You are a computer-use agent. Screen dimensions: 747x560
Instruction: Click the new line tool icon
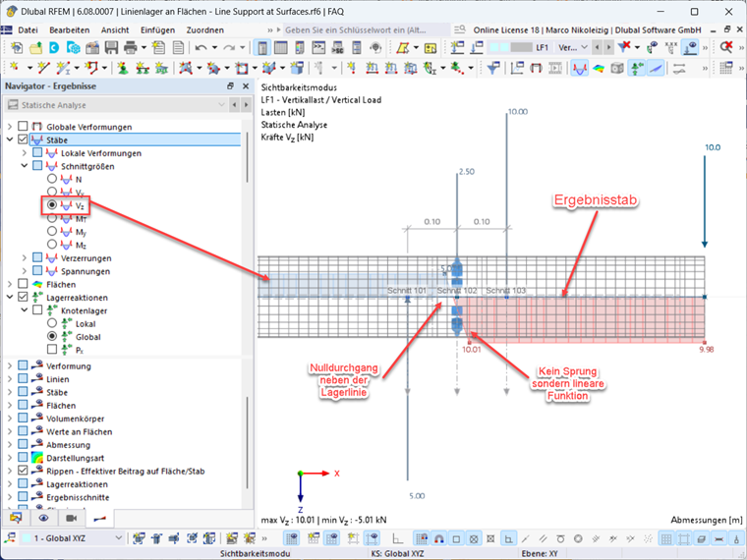point(44,69)
